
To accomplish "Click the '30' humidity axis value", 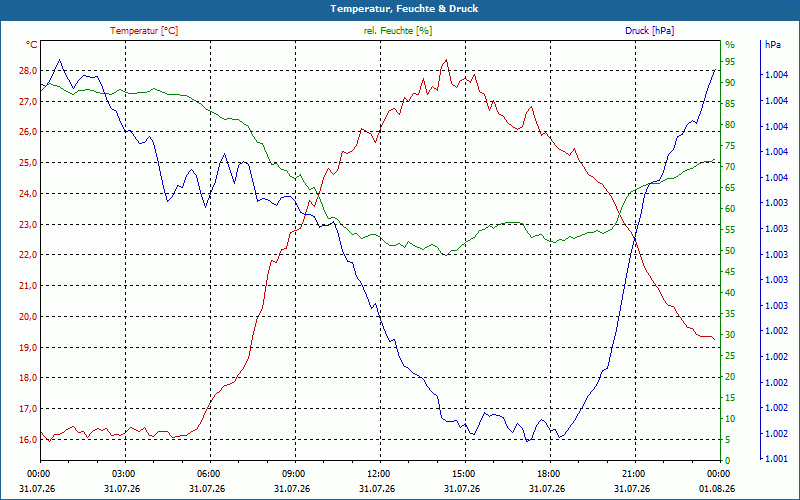I will pos(730,335).
